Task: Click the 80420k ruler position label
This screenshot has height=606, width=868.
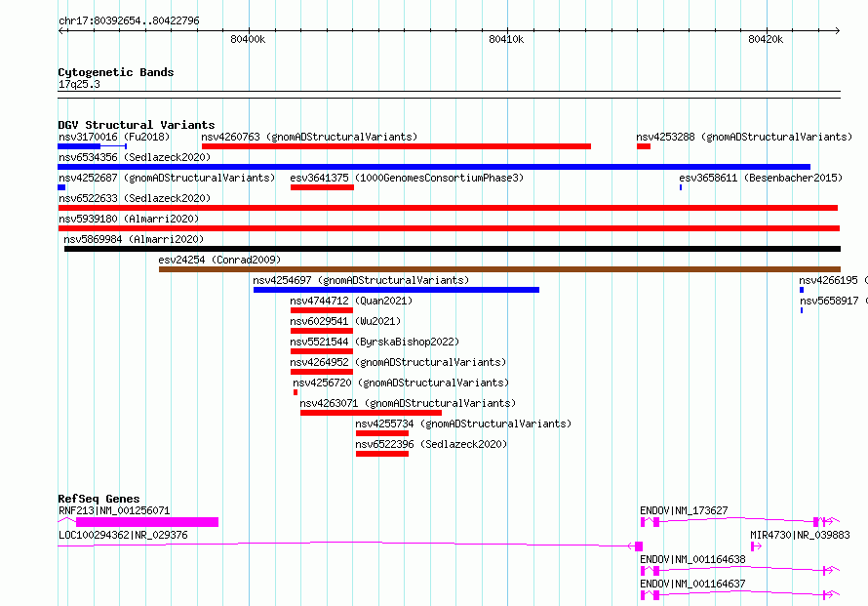Action: pos(765,39)
